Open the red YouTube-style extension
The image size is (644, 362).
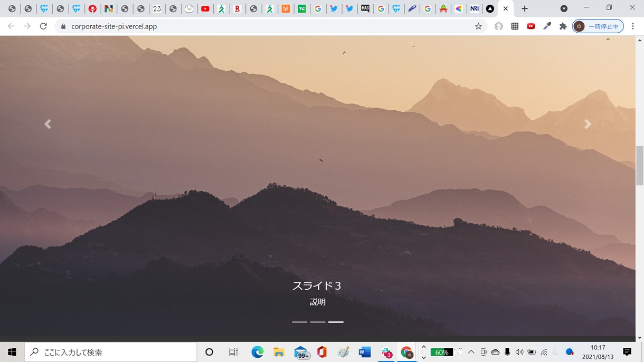click(531, 26)
